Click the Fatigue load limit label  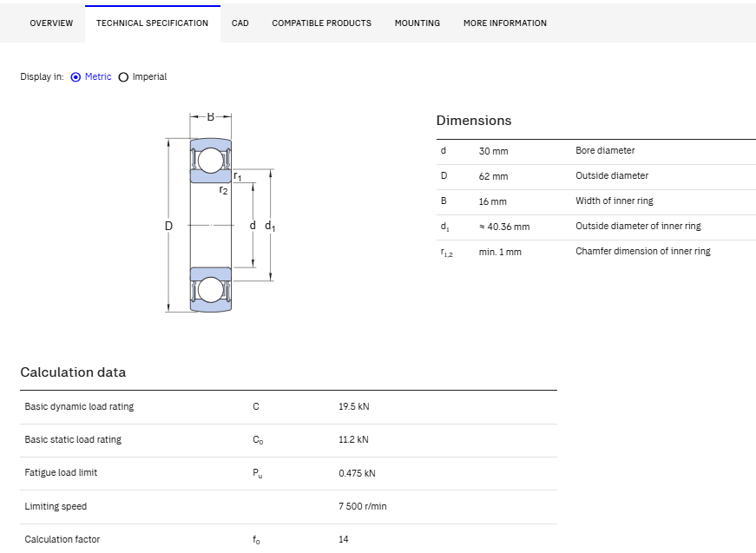point(61,473)
